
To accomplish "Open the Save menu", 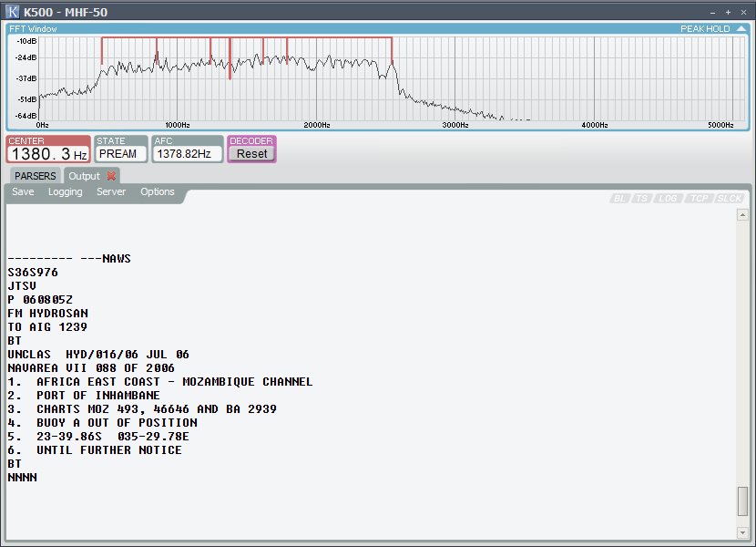I will 23,191.
